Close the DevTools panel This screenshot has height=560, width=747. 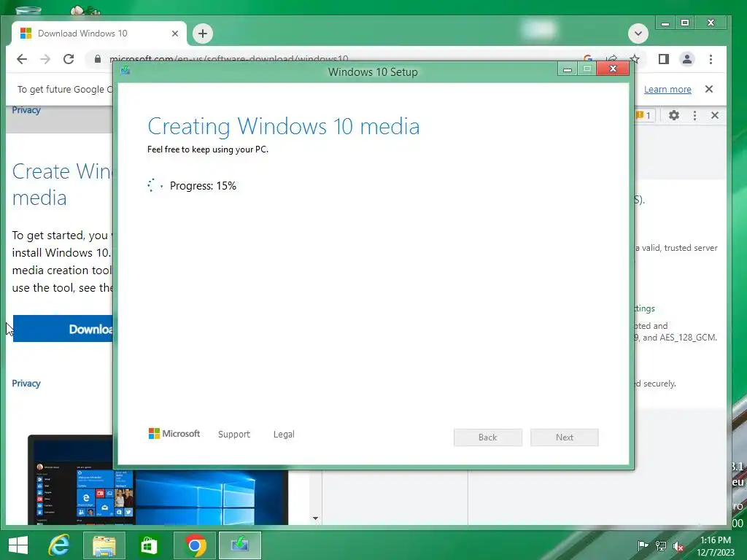pos(715,115)
